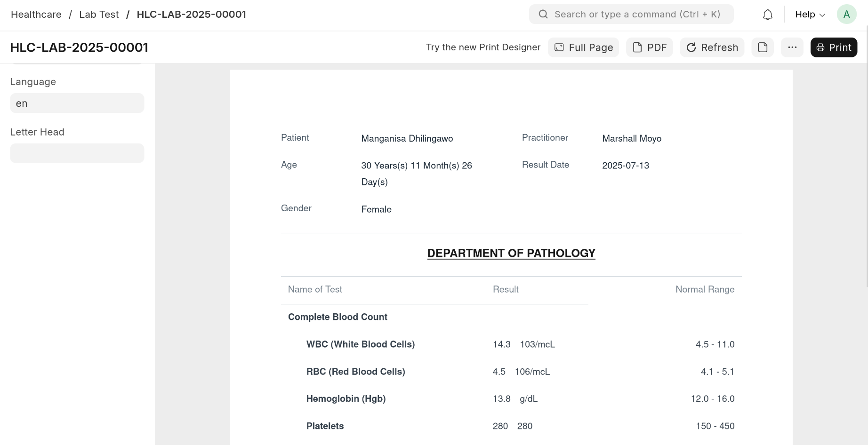Go to the Healthcare breadcrumb
The height and width of the screenshot is (445, 868).
(x=36, y=15)
